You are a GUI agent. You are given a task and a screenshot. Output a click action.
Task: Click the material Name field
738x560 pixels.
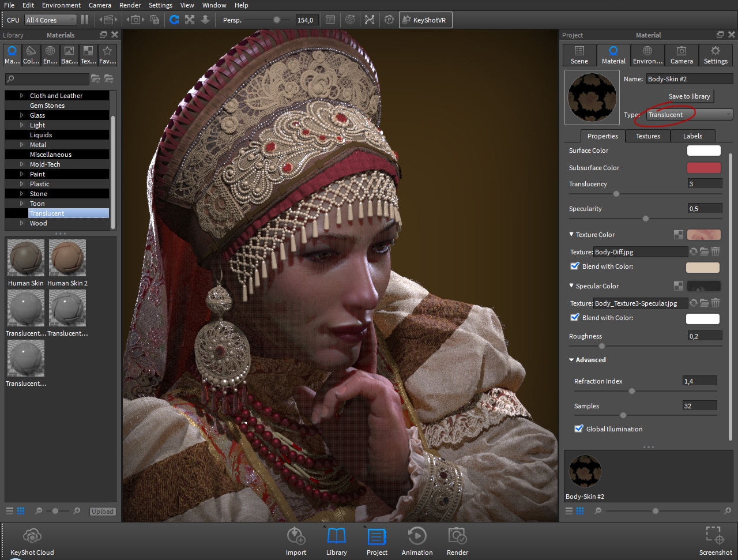tap(689, 79)
